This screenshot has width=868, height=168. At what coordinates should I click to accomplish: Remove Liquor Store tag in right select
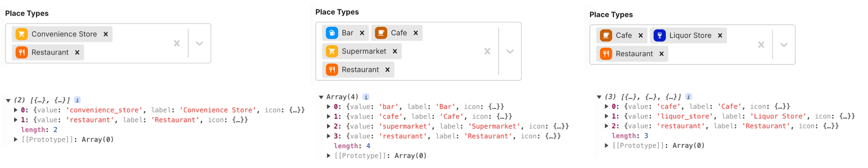[x=720, y=36]
